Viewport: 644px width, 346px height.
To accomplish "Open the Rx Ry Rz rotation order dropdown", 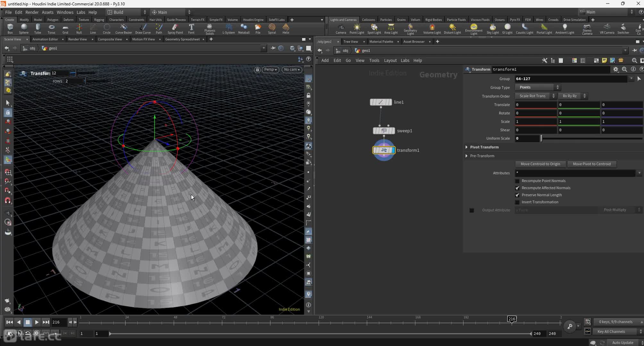I will click(573, 96).
